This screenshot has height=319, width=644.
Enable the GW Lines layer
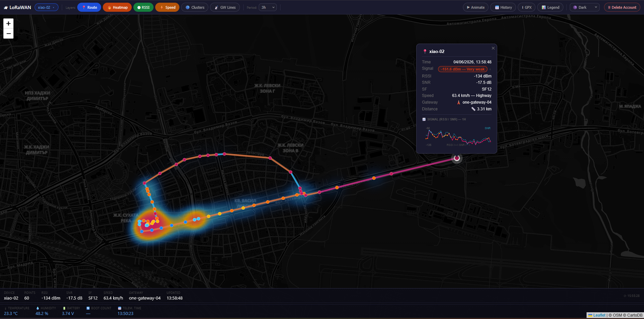(225, 8)
